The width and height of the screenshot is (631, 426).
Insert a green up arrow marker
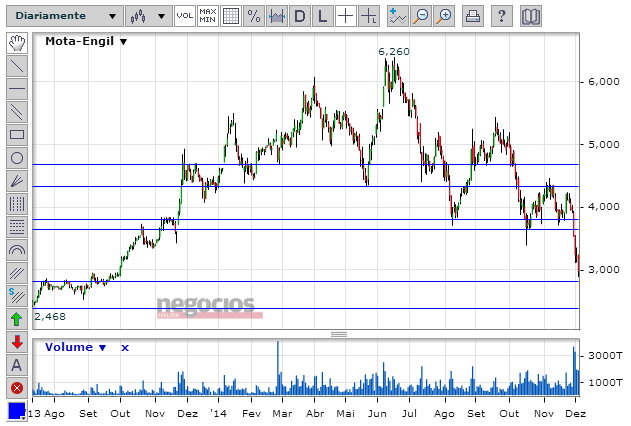pos(17,319)
